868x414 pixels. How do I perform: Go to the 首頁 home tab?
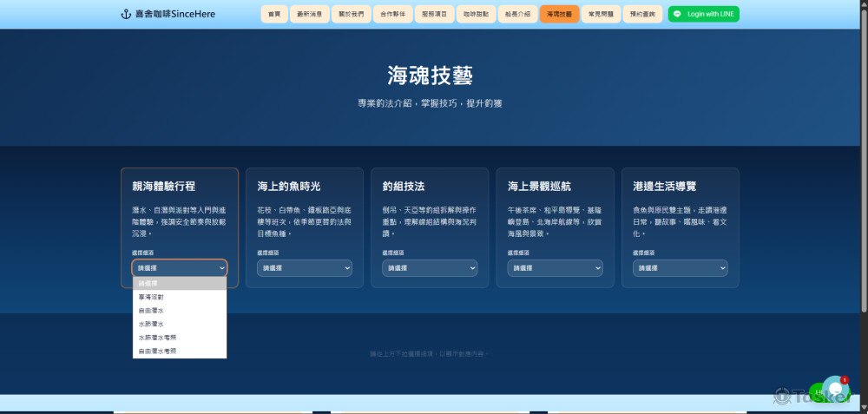click(x=274, y=14)
